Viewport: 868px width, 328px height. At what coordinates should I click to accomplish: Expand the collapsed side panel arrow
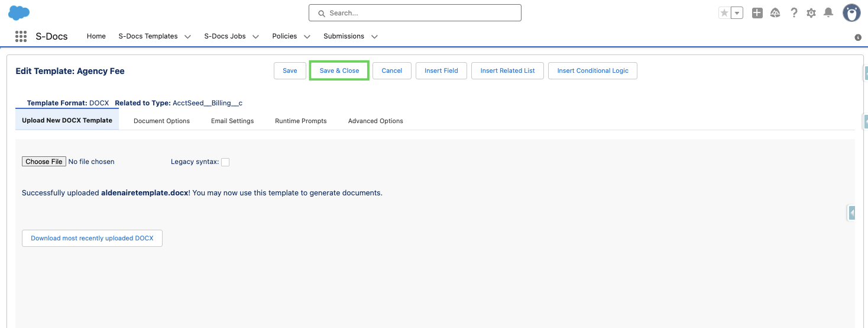852,212
